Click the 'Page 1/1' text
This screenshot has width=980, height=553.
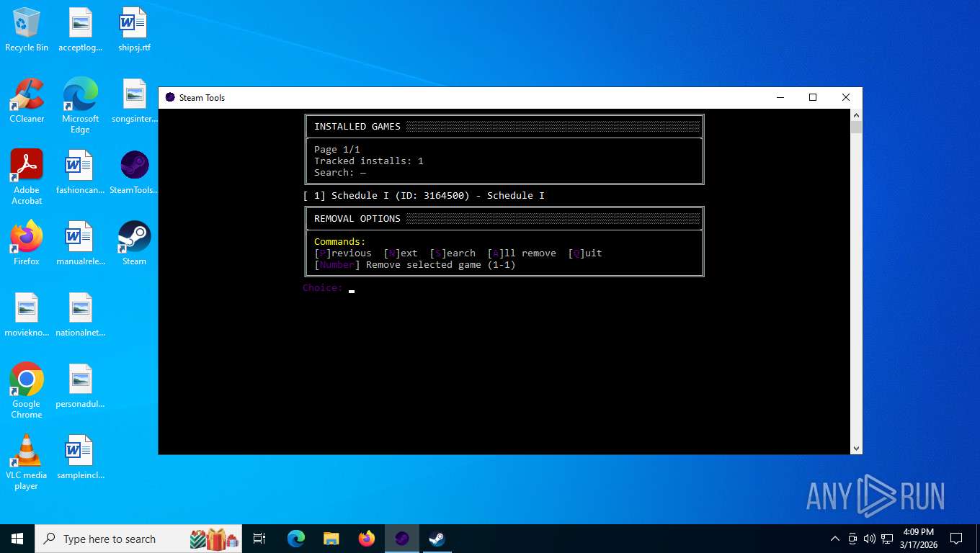pyautogui.click(x=337, y=149)
